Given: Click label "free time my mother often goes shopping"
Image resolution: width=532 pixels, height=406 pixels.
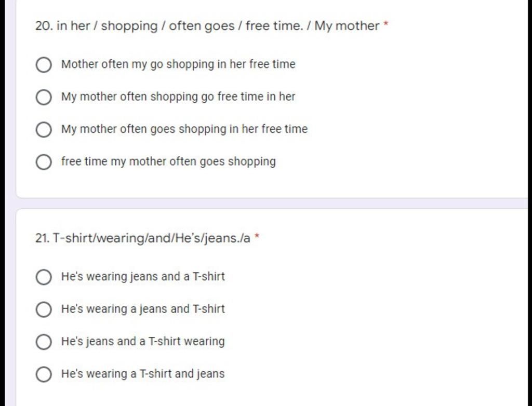Looking at the screenshot, I should click(168, 162).
